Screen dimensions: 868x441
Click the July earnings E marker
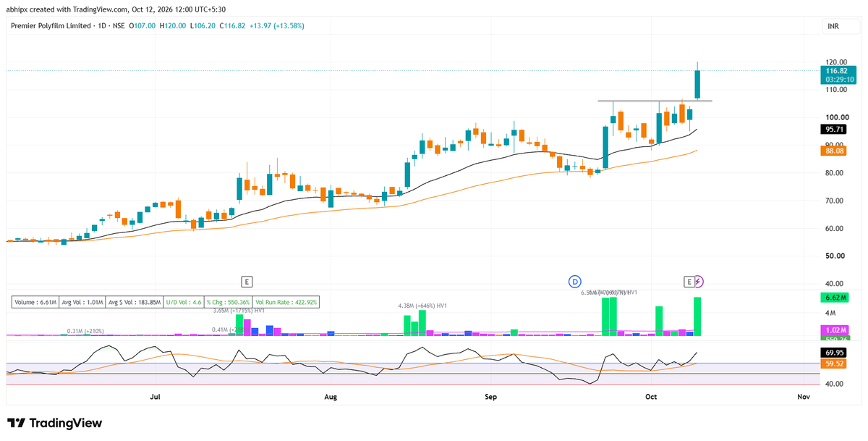click(x=247, y=281)
